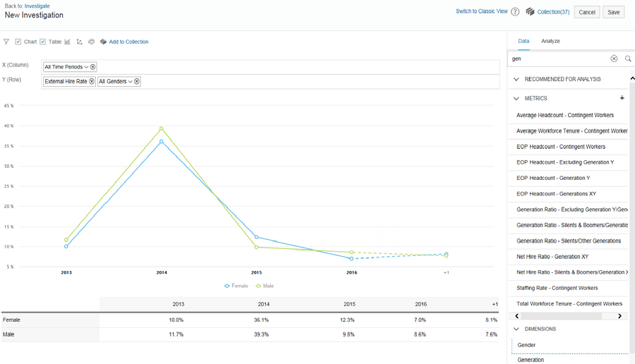Click the Collection stack icon in header

(x=530, y=12)
